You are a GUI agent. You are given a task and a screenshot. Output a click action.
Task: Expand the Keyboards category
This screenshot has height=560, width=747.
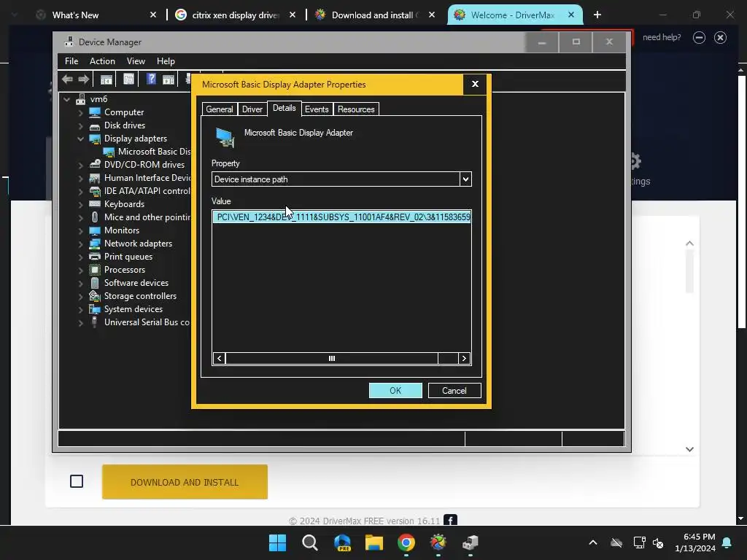tap(80, 205)
